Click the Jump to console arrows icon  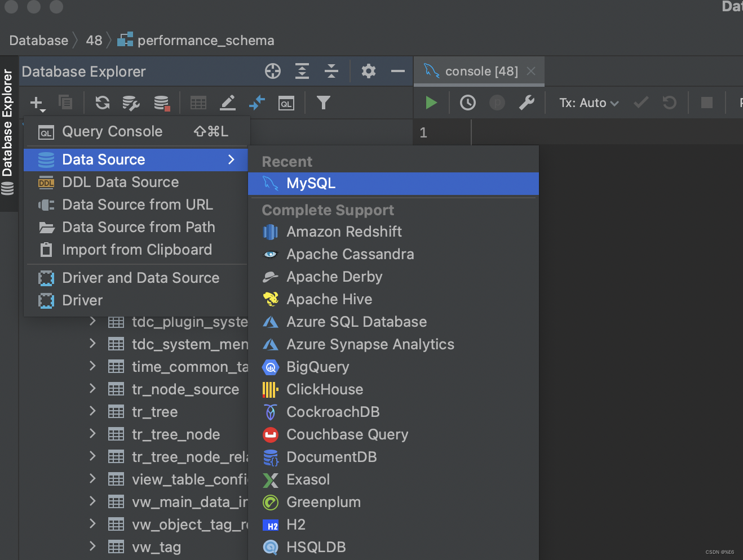[x=257, y=103]
